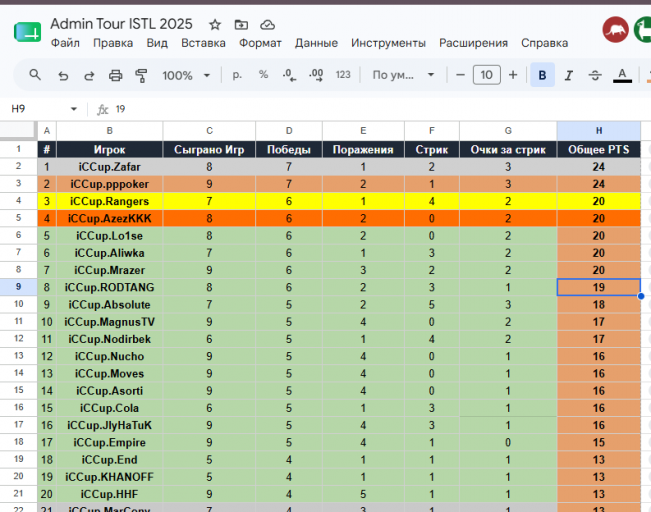The height and width of the screenshot is (512, 651).
Task: Select the active cell H9 with 19
Action: (x=599, y=287)
